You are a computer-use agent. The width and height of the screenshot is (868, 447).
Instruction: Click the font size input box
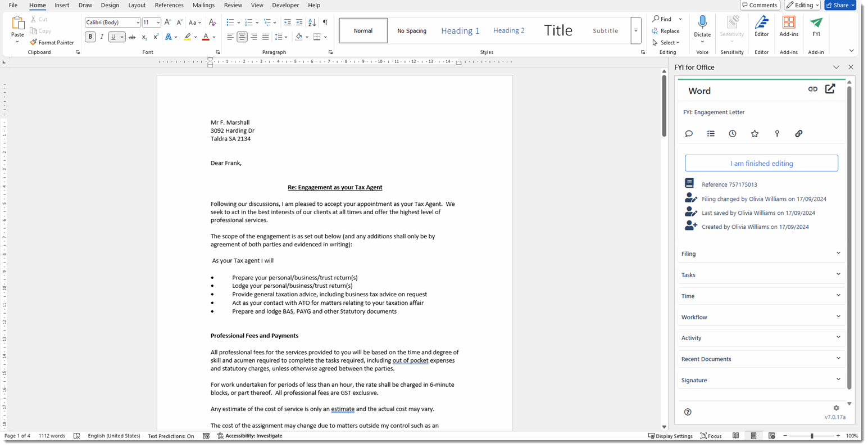pyautogui.click(x=148, y=22)
